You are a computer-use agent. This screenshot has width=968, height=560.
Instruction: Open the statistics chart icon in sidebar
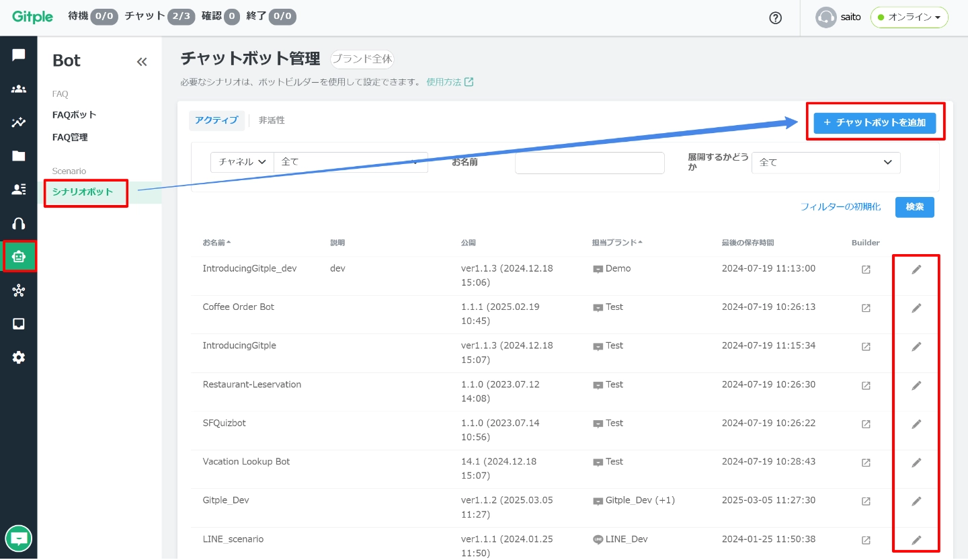tap(19, 122)
